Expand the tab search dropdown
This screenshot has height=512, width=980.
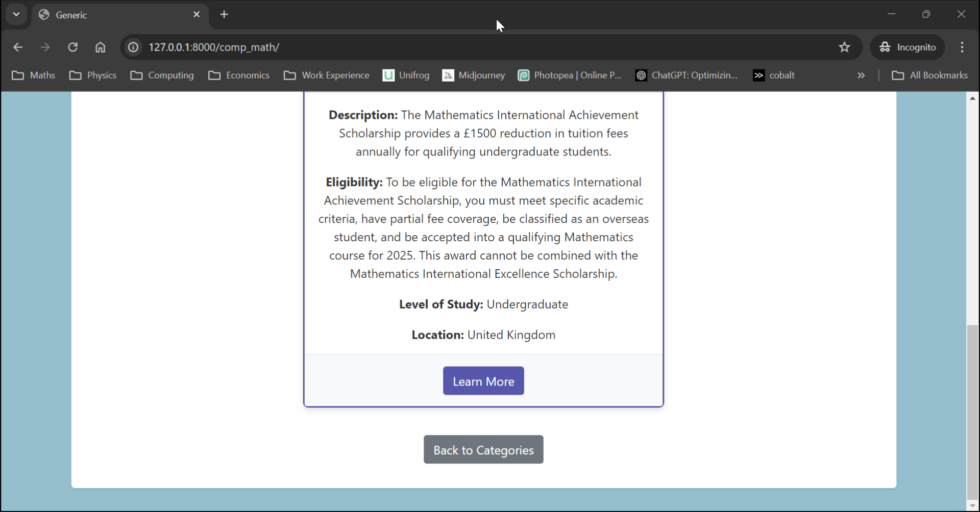[16, 15]
